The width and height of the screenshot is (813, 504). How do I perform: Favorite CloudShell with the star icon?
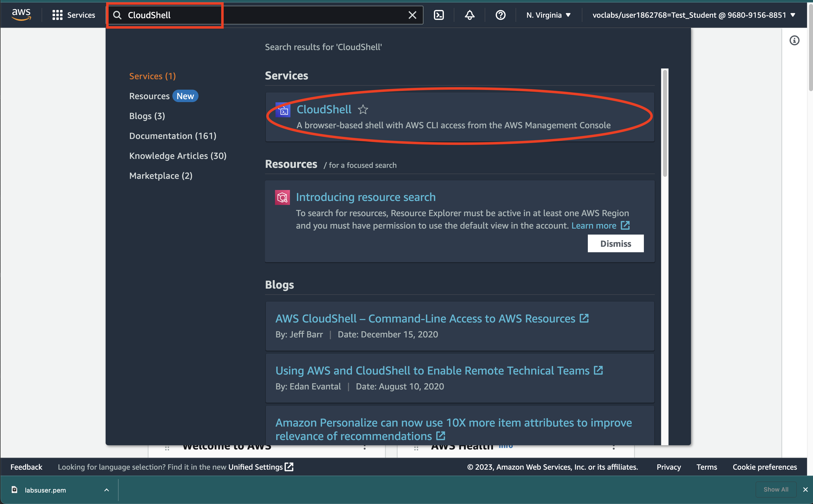click(363, 109)
